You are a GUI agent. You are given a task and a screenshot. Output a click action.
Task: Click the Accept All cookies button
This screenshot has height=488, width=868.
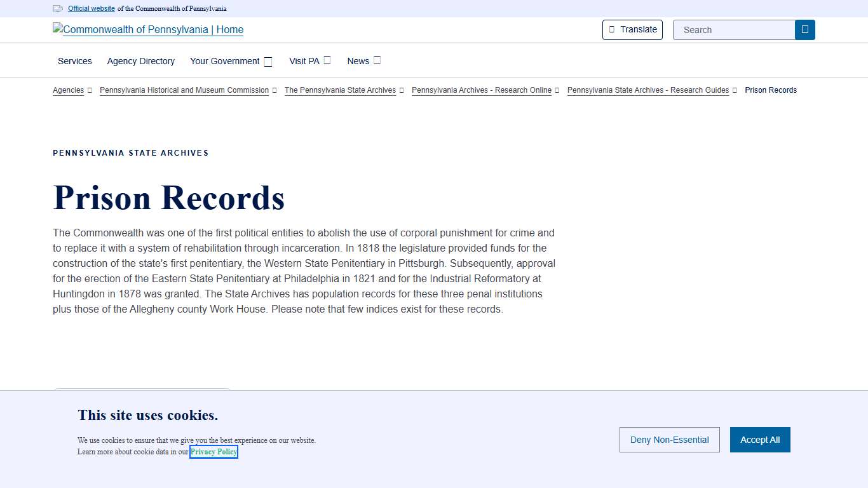(760, 439)
